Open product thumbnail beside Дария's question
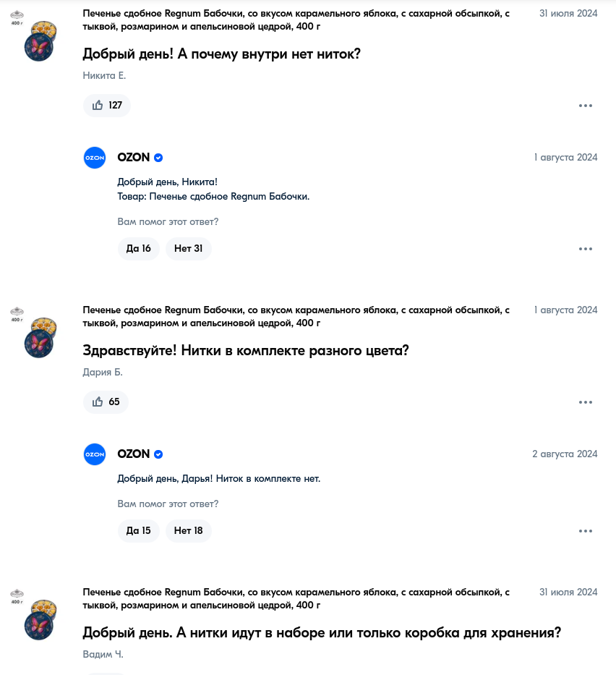 click(x=35, y=332)
